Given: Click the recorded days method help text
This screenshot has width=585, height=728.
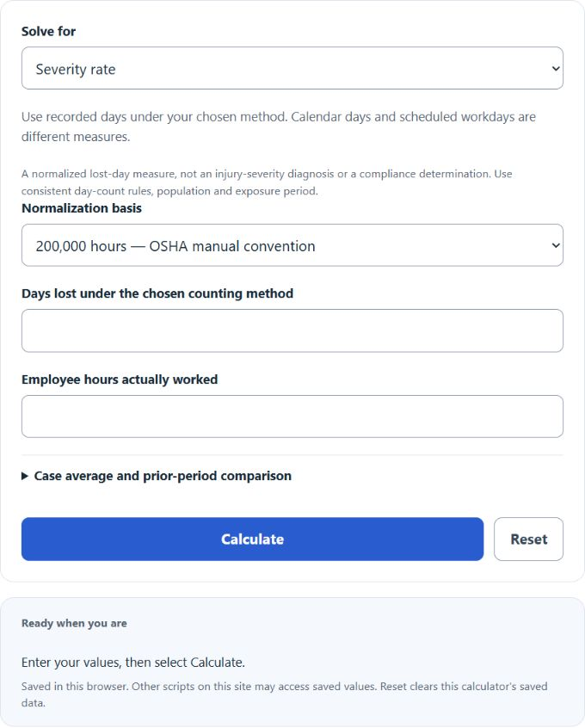Looking at the screenshot, I should [279, 126].
